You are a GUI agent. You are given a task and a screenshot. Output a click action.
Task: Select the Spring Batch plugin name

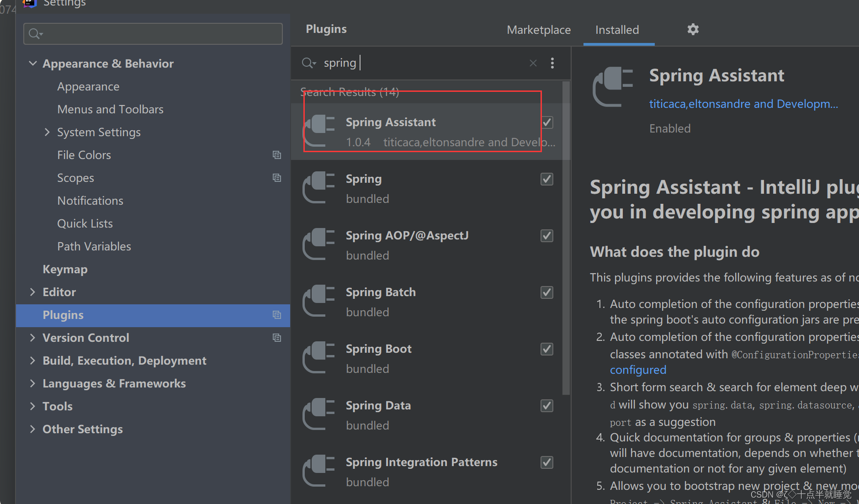click(x=381, y=292)
